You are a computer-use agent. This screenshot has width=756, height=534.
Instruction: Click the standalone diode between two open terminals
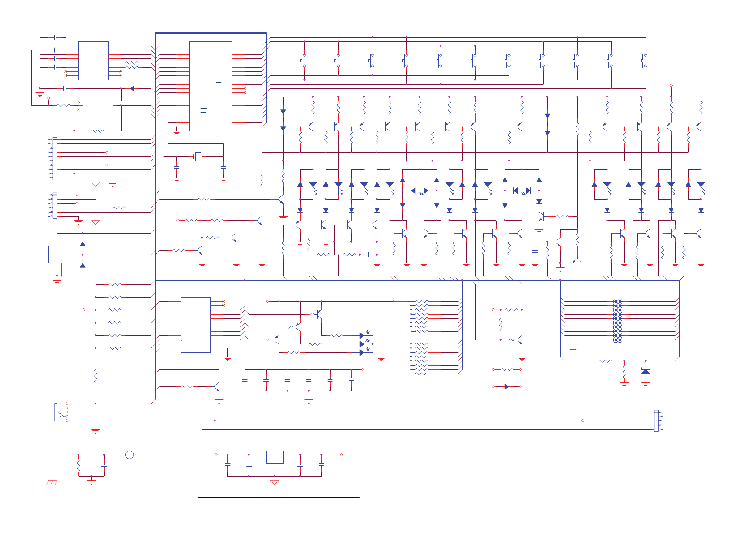coord(507,386)
